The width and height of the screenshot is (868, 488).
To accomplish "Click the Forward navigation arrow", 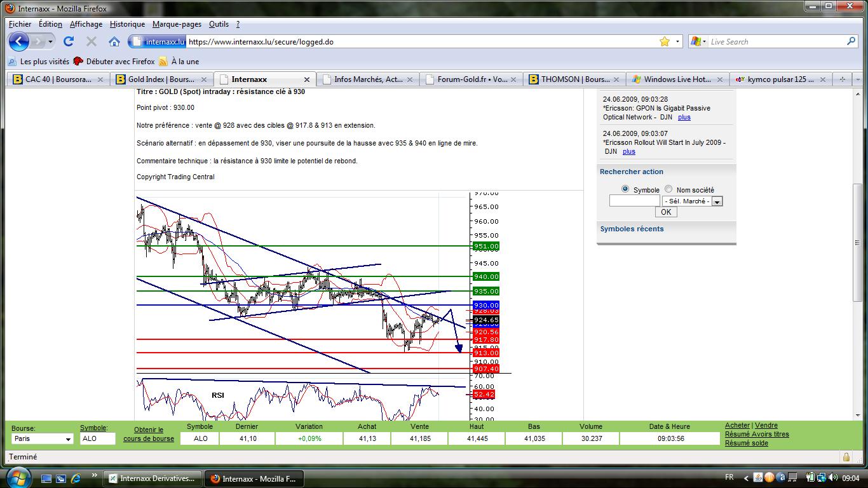I will tap(38, 42).
